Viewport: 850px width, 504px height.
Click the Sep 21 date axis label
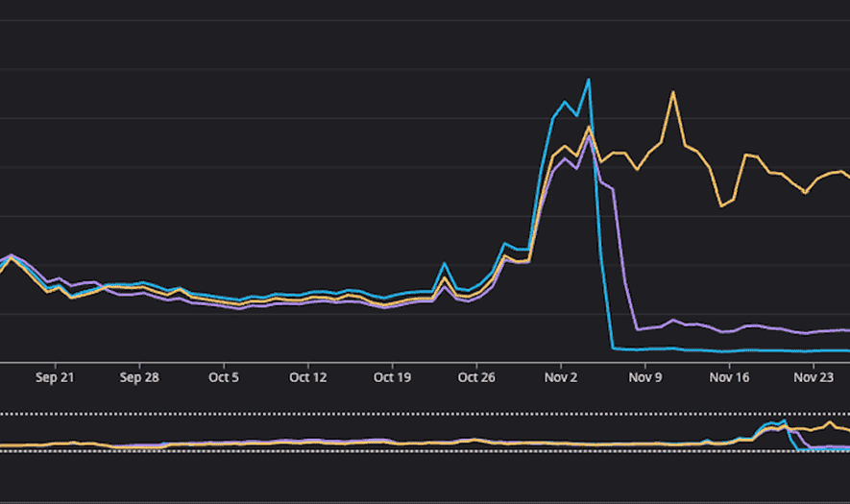55,378
